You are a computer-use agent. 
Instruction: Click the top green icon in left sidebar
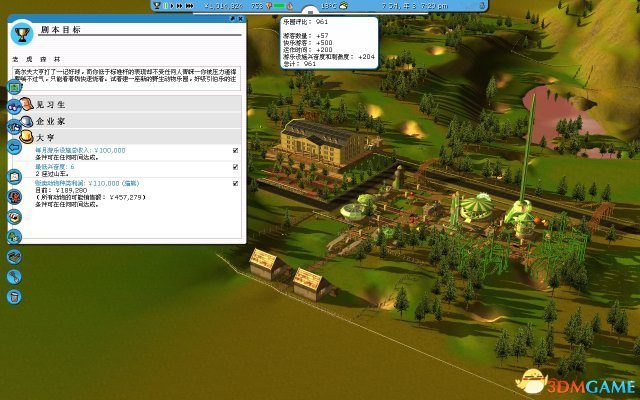[14, 86]
